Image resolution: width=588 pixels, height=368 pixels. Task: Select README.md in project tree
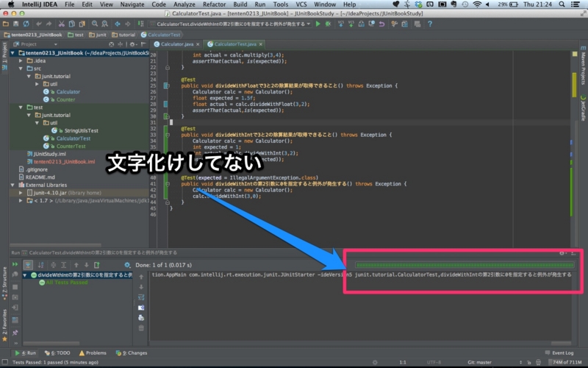40,177
